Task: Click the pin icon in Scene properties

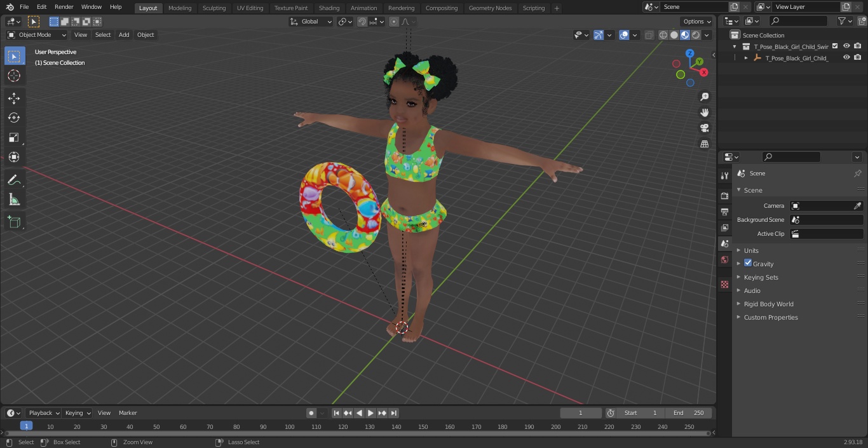Action: tap(857, 173)
